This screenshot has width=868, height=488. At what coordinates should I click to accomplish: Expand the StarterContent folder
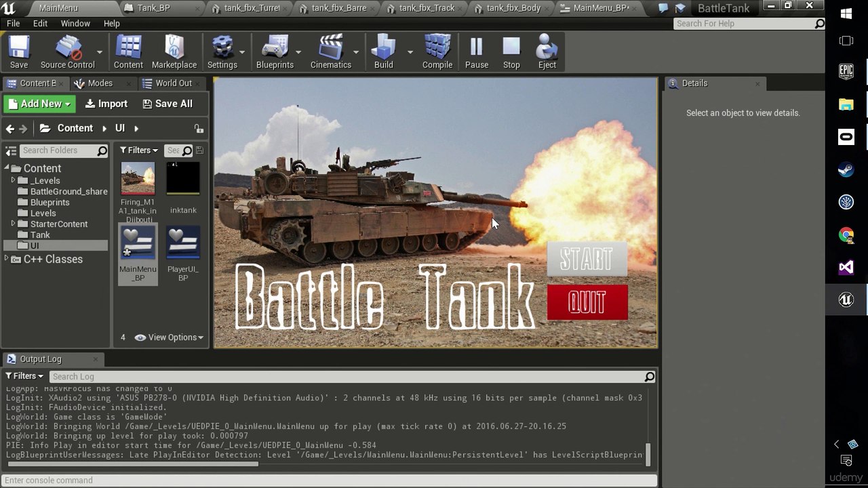(13, 224)
